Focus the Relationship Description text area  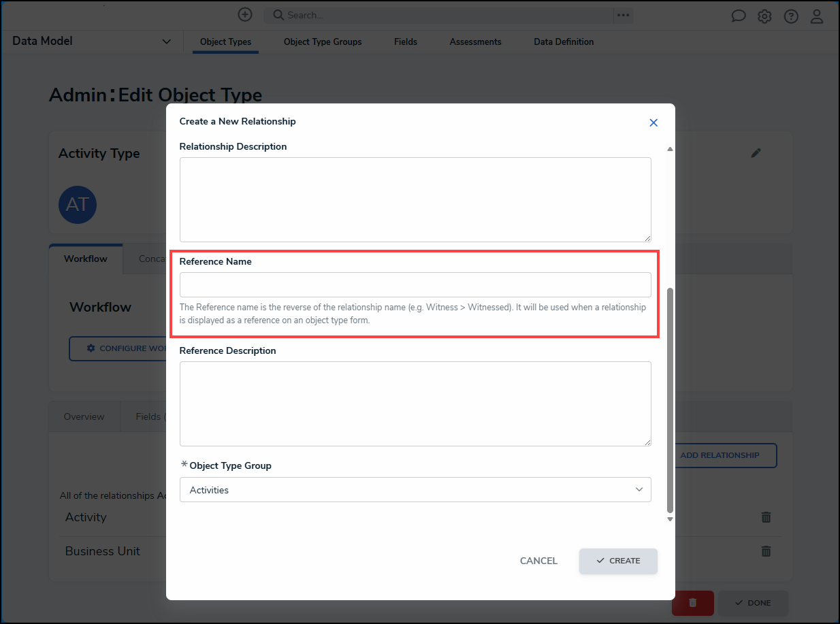coord(415,199)
